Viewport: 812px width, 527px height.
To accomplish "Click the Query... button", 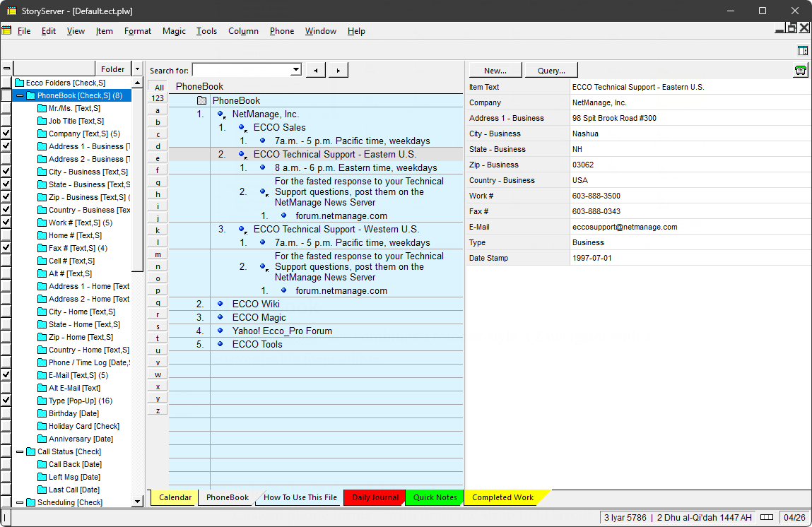I will click(551, 71).
